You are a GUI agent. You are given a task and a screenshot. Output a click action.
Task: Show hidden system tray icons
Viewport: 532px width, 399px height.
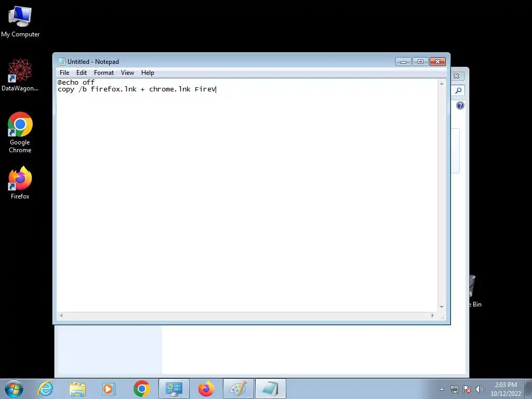point(442,389)
